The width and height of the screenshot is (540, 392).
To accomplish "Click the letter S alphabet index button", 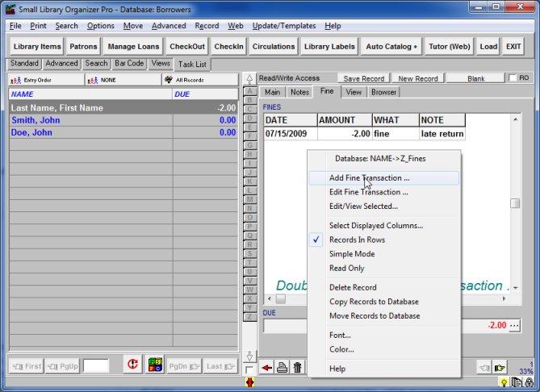I will (250, 253).
